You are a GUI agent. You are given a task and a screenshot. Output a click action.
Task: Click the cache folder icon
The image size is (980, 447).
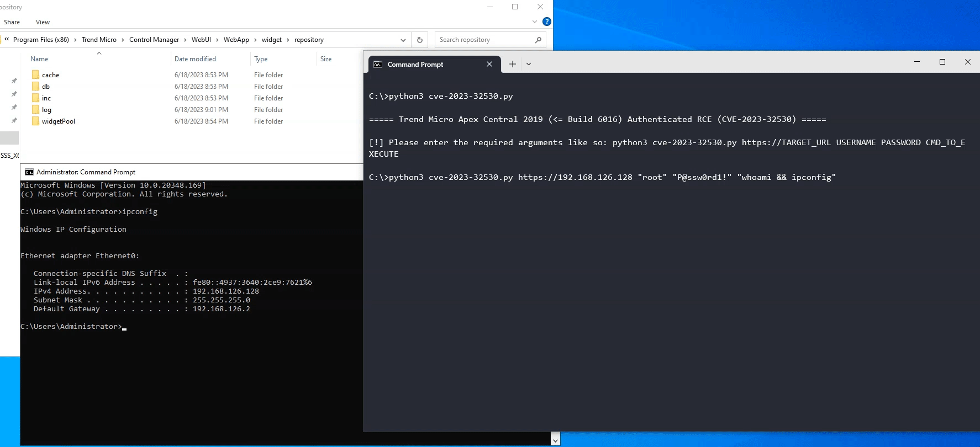[35, 74]
